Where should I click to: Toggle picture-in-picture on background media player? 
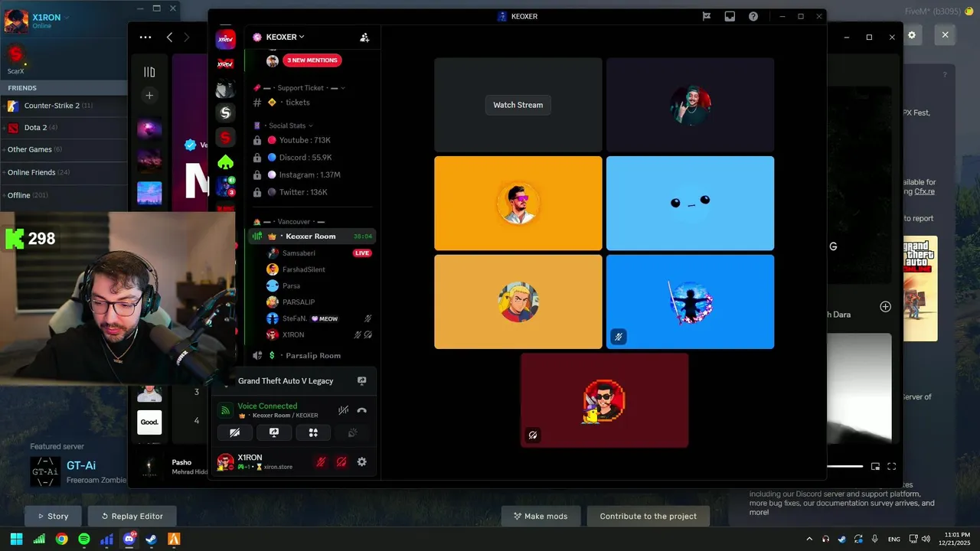pos(875,466)
